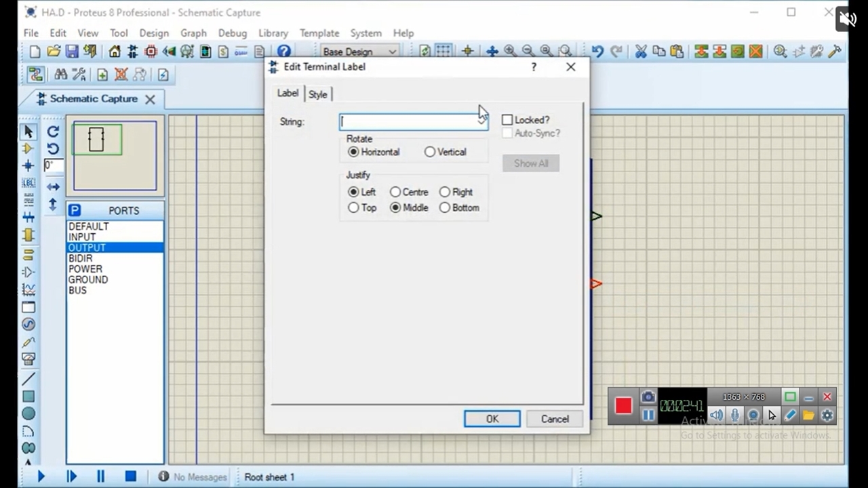Click the Undo arrow in toolbar
Viewport: 868px width, 488px height.
(x=597, y=52)
